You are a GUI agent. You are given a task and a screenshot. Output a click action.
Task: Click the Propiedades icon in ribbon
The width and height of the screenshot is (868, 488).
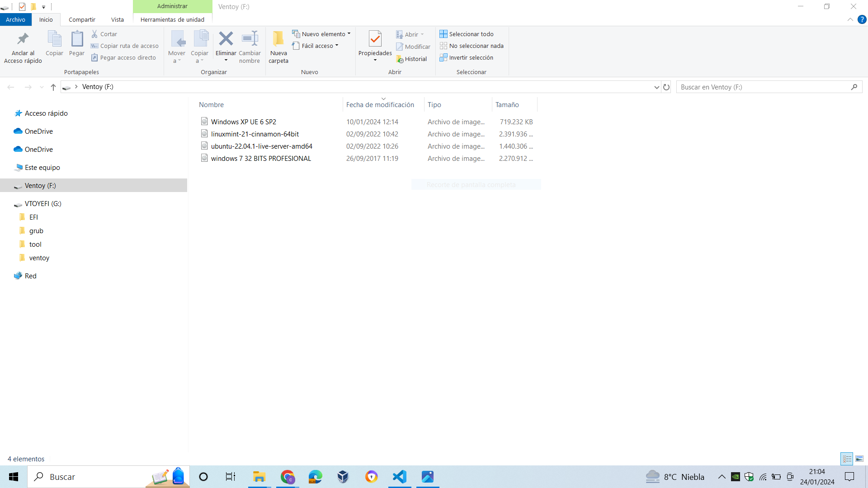(375, 39)
